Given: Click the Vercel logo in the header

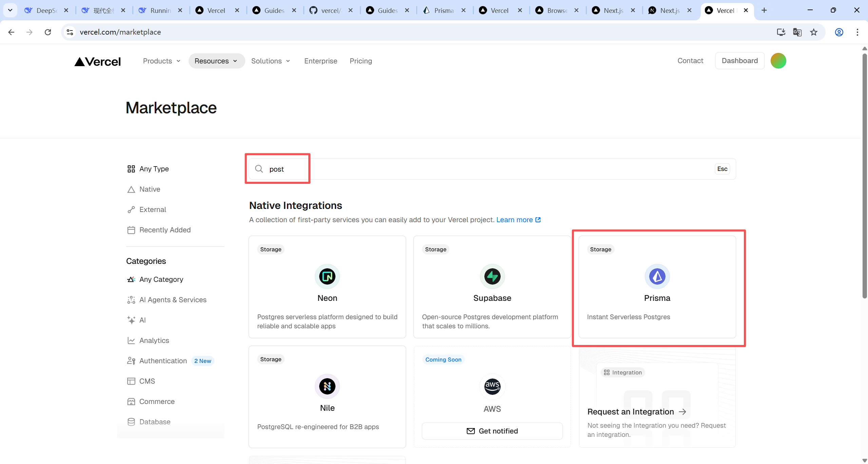Looking at the screenshot, I should point(98,61).
